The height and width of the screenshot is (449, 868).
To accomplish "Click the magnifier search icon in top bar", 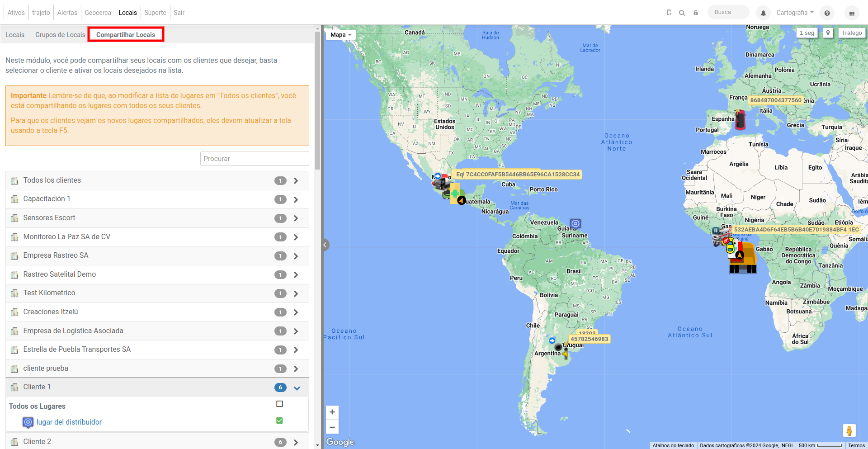I will 682,13.
